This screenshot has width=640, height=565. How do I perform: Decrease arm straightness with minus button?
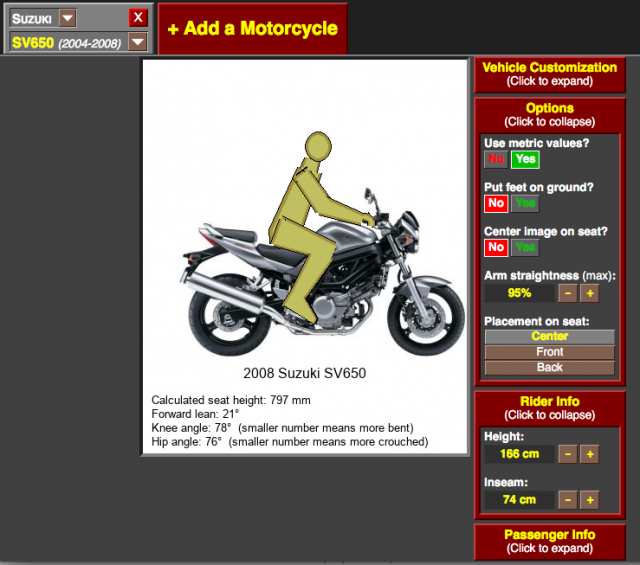click(x=566, y=293)
